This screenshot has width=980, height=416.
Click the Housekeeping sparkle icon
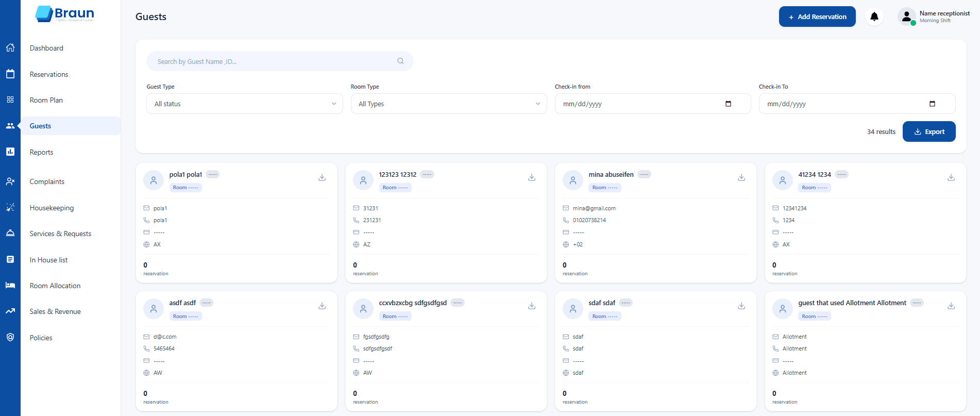pyautogui.click(x=10, y=207)
